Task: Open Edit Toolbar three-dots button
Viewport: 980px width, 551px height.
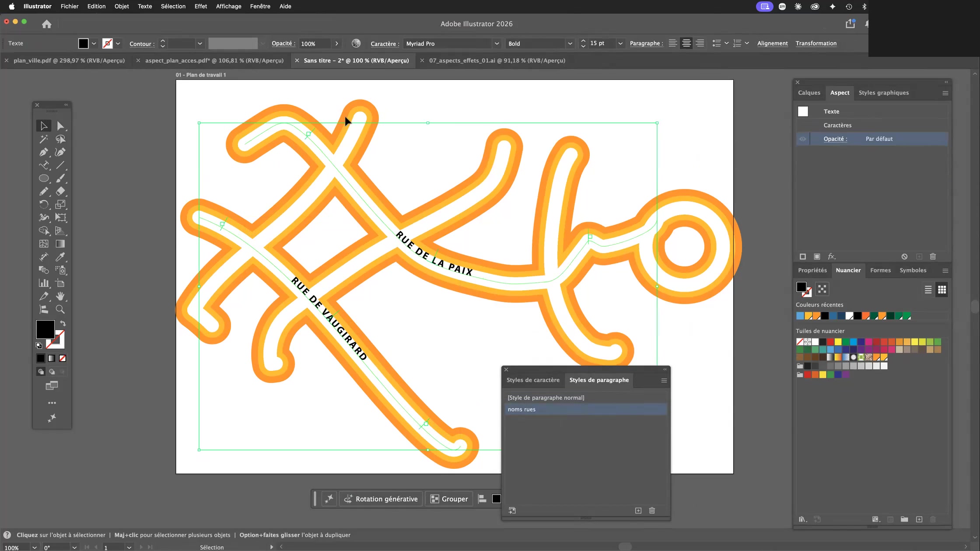Action: (x=52, y=403)
